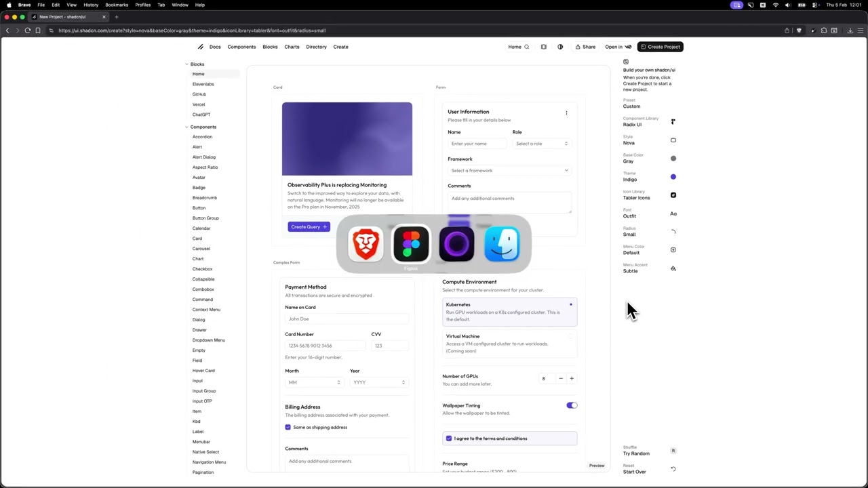Uncheck Same as shipping address
The width and height of the screenshot is (868, 488).
[x=288, y=428]
